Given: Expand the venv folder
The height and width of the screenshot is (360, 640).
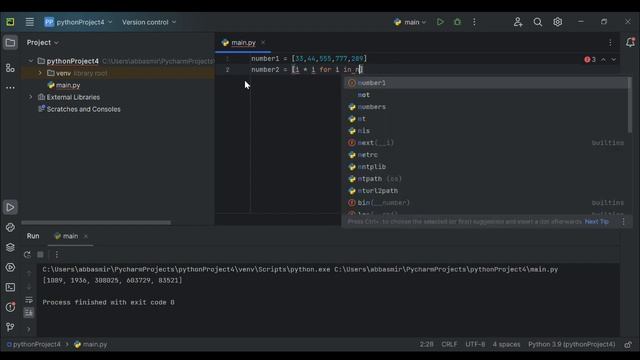Looking at the screenshot, I should (x=40, y=73).
